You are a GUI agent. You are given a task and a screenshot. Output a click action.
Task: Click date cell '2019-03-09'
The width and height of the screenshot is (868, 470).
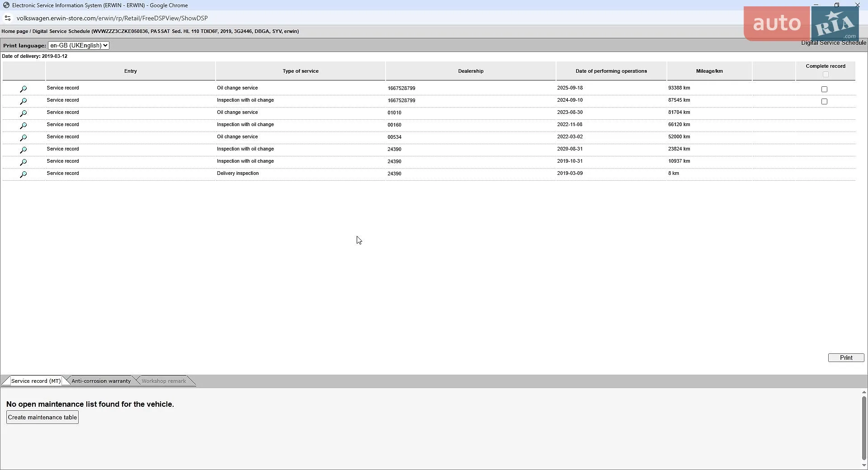click(x=570, y=173)
